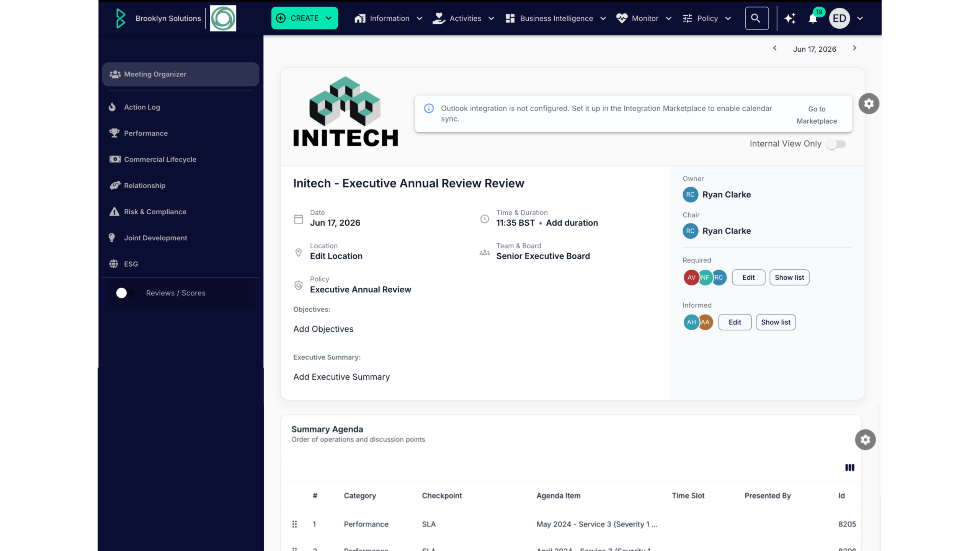Click the calendar Date icon
The height and width of the screenshot is (551, 980).
click(298, 219)
